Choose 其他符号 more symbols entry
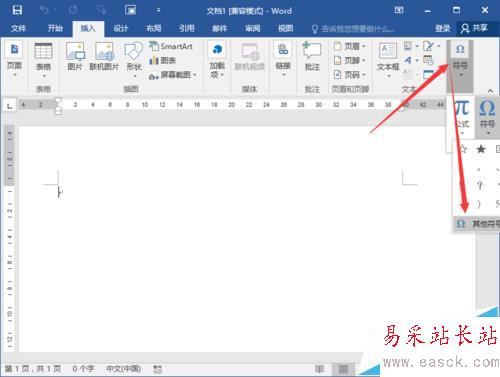Viewport: 500px width, 377px height. 477,223
